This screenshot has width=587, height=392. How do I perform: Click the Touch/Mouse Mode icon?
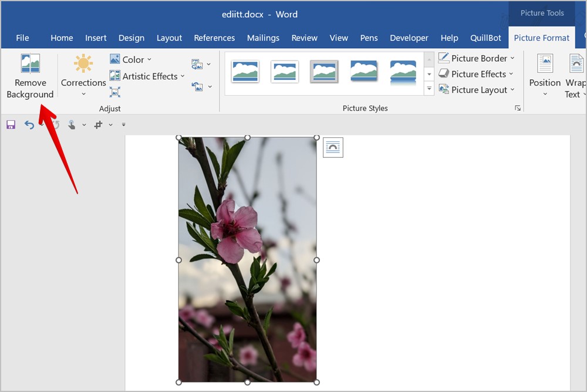[x=72, y=124]
